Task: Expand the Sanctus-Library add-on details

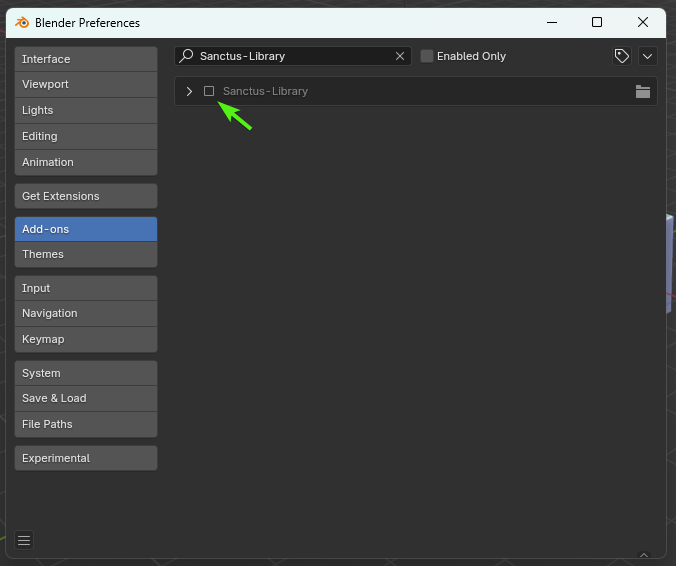Action: pos(189,91)
